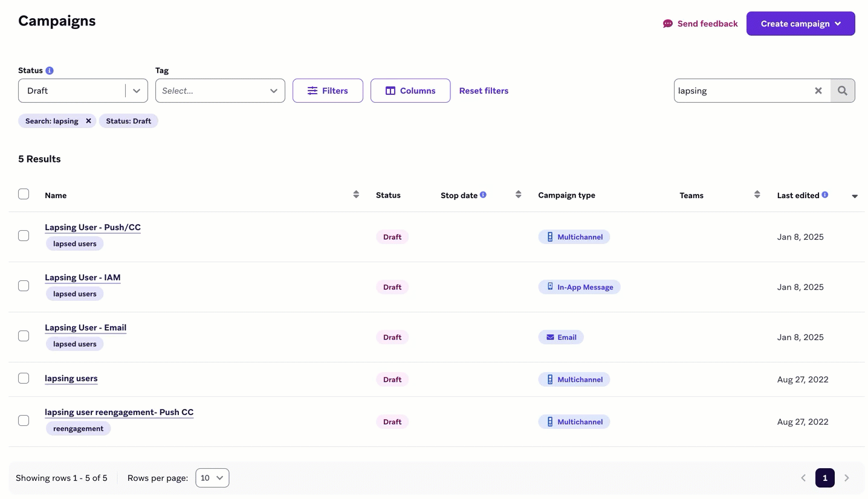Open the Create campaign menu
Image resolution: width=868 pixels, height=499 pixels.
click(x=800, y=24)
